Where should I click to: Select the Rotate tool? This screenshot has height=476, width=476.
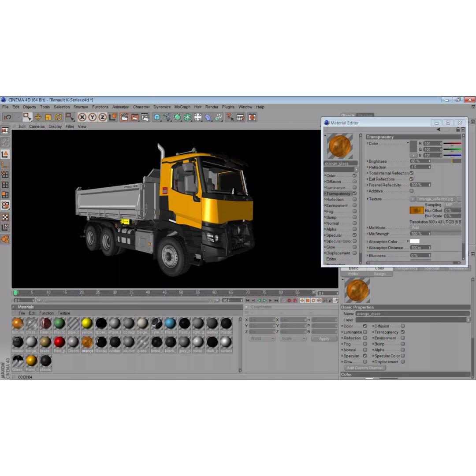pyautogui.click(x=58, y=117)
